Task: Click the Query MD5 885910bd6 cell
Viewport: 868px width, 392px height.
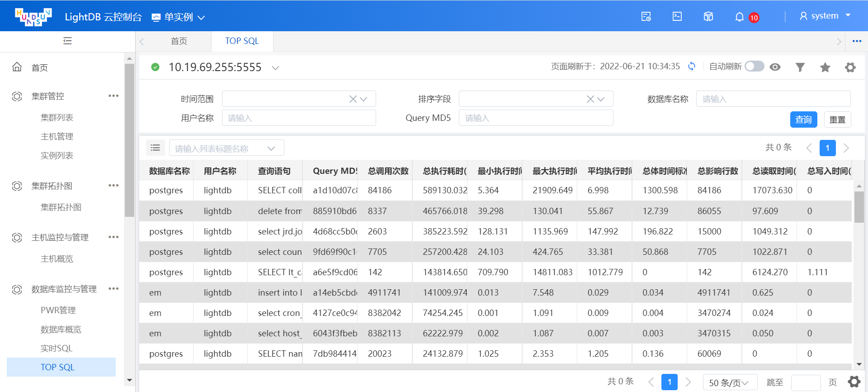Action: click(330, 211)
